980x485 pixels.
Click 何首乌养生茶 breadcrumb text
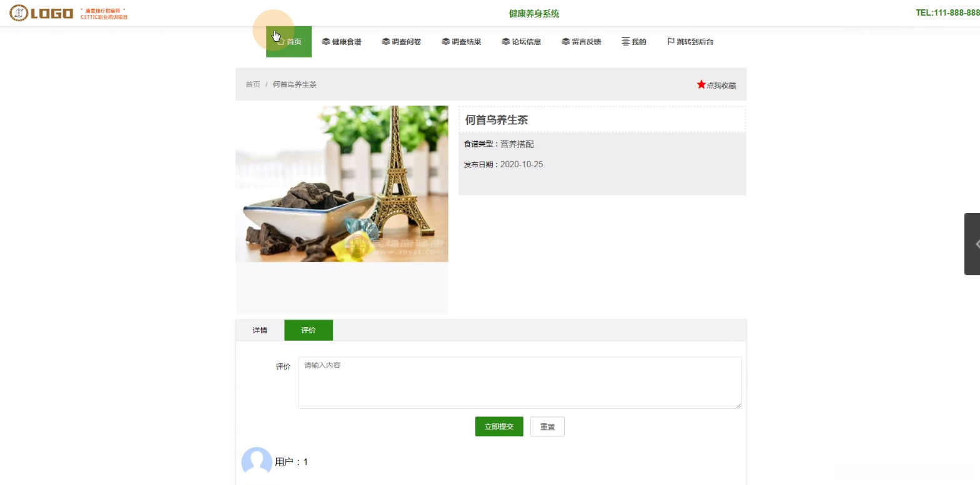[295, 84]
